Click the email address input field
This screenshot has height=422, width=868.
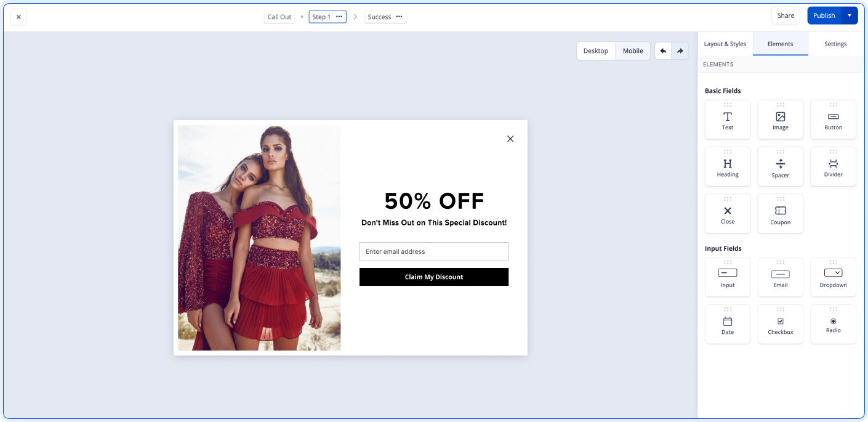pyautogui.click(x=434, y=251)
